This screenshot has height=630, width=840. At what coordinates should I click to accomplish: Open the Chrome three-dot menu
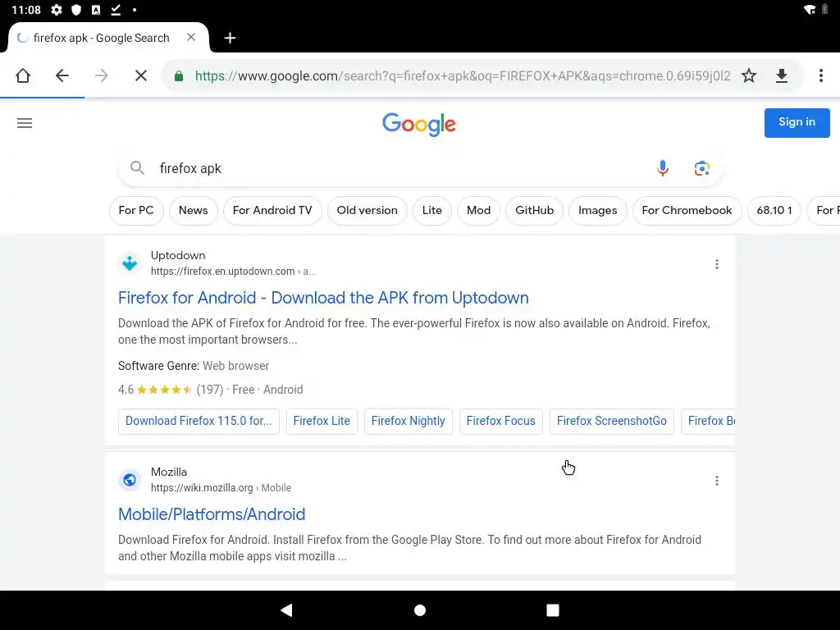coord(820,75)
